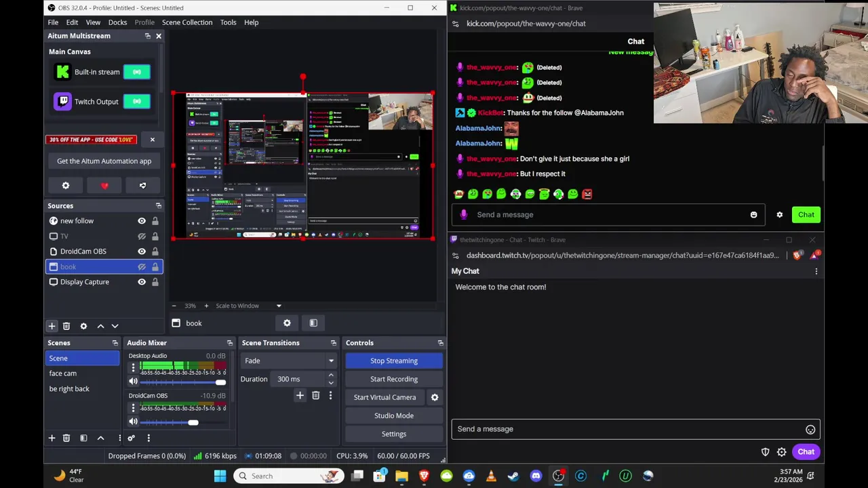868x488 pixels.
Task: Click Aitum icon beside the heart button
Action: tap(142, 186)
